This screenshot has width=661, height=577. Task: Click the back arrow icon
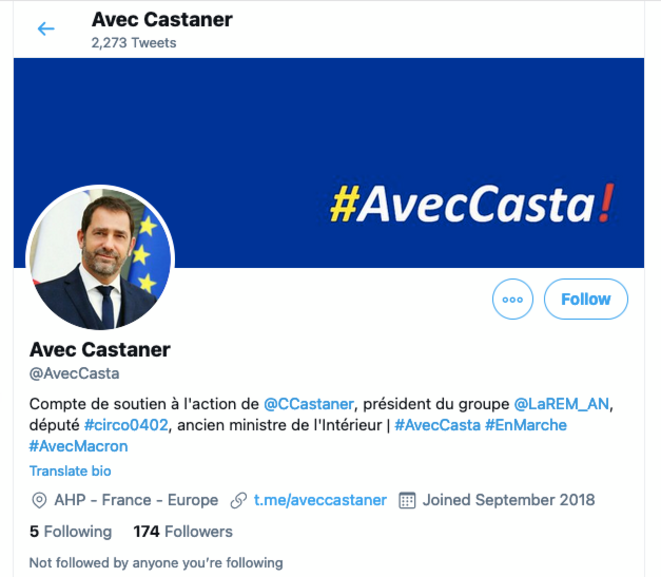46,29
